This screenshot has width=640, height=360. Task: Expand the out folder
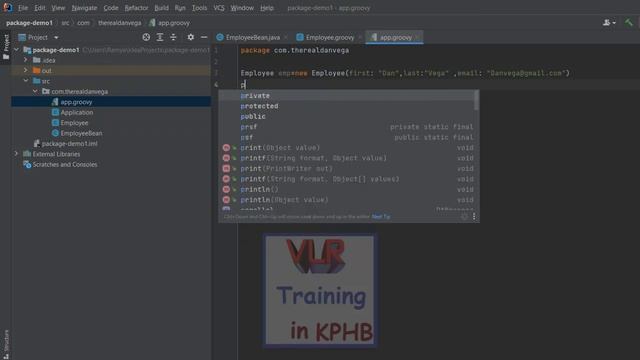26,70
